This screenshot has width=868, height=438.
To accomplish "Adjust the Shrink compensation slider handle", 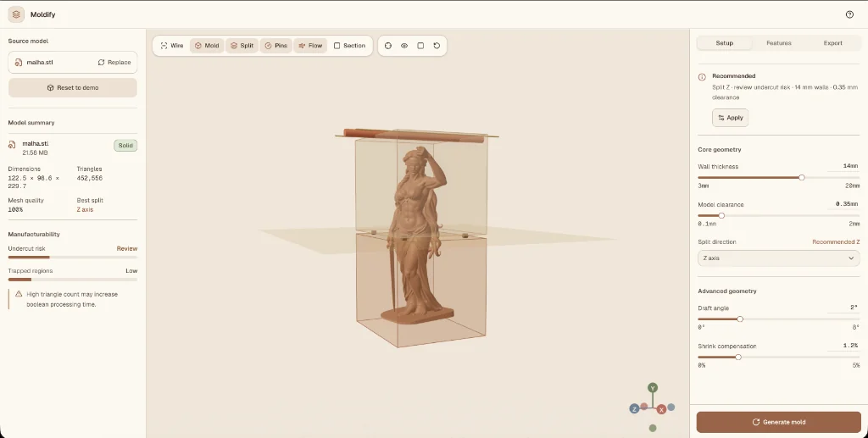I will (738, 358).
